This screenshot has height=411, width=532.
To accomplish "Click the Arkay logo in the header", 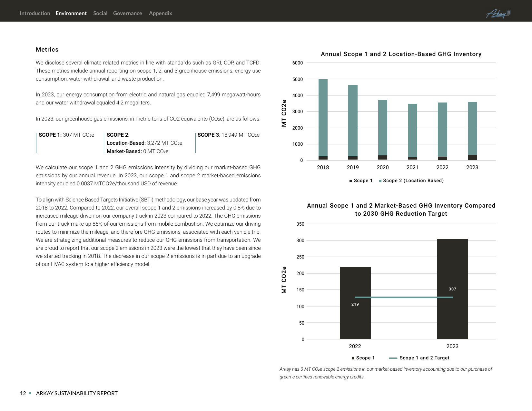I will click(498, 14).
